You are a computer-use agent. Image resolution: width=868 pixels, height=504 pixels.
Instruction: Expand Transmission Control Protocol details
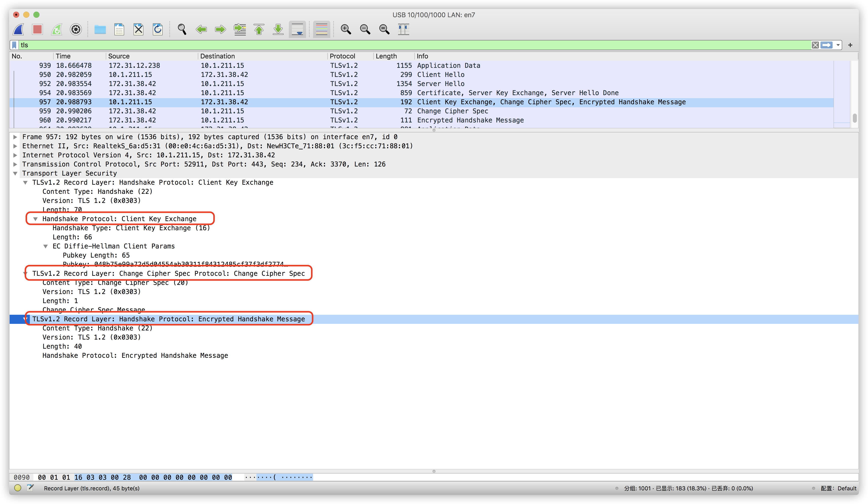[x=15, y=164]
